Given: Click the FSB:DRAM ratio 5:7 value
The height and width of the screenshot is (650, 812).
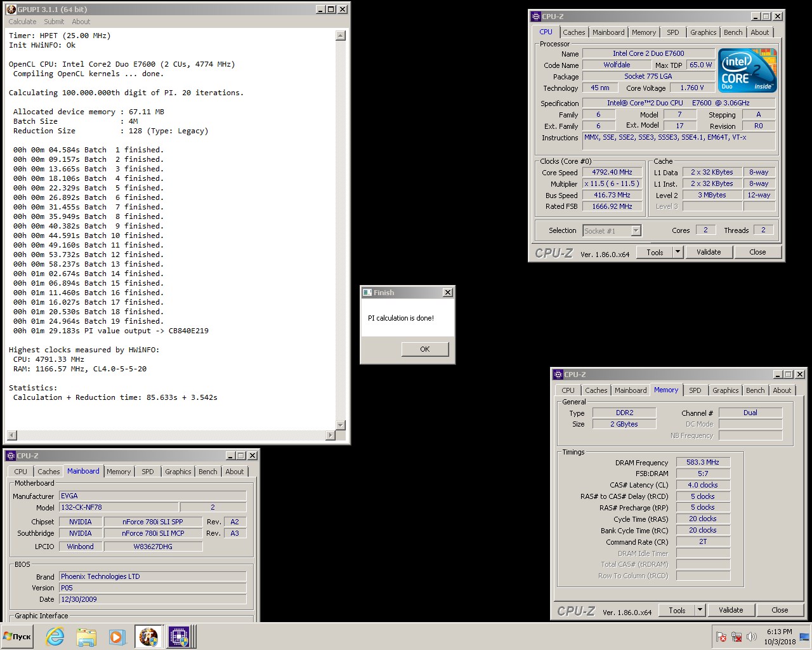Looking at the screenshot, I should [703, 474].
